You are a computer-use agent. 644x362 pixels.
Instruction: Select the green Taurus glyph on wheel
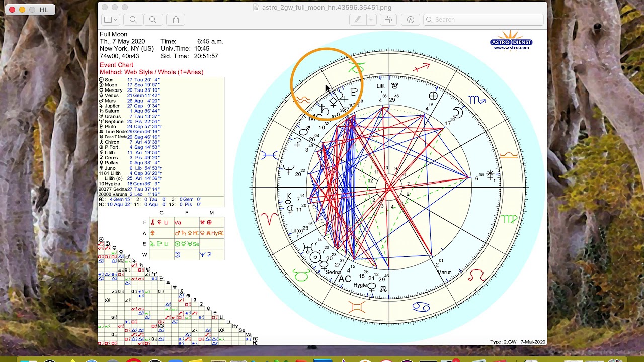[301, 275]
